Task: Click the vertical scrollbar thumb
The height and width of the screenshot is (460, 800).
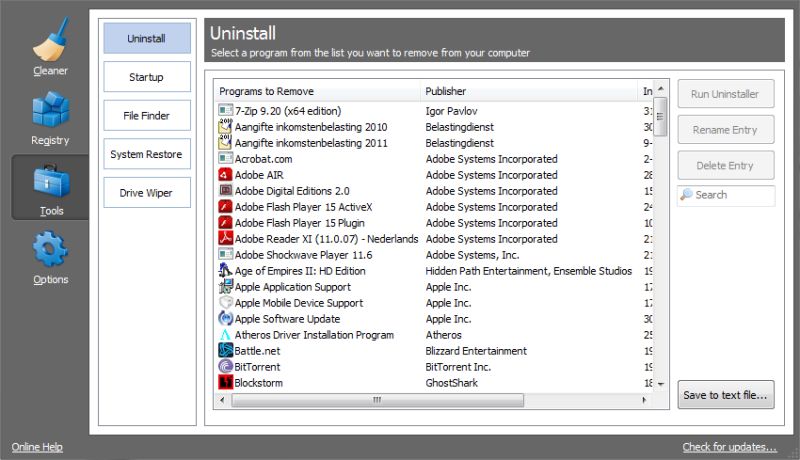Action: tap(661, 117)
